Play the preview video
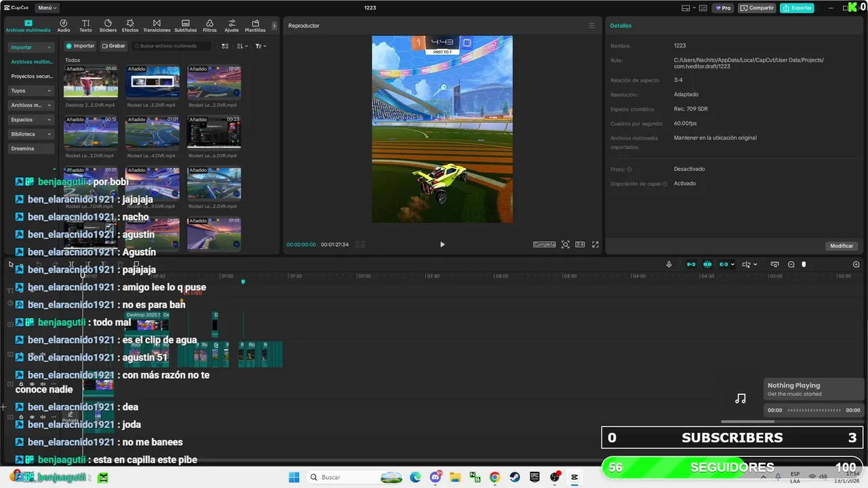This screenshot has width=868, height=488. (442, 245)
